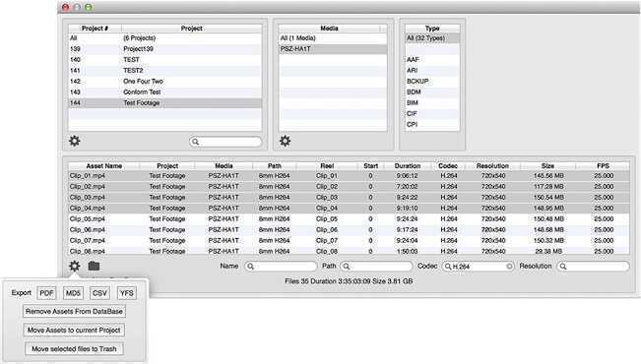This screenshot has height=364, width=641.
Task: Select All (32 Types) in Type list
Action: 432,38
